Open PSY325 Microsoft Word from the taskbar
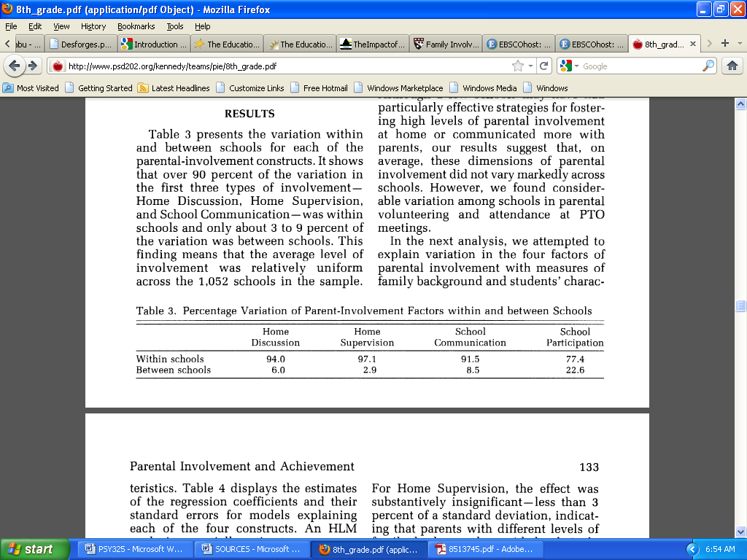 (136, 549)
